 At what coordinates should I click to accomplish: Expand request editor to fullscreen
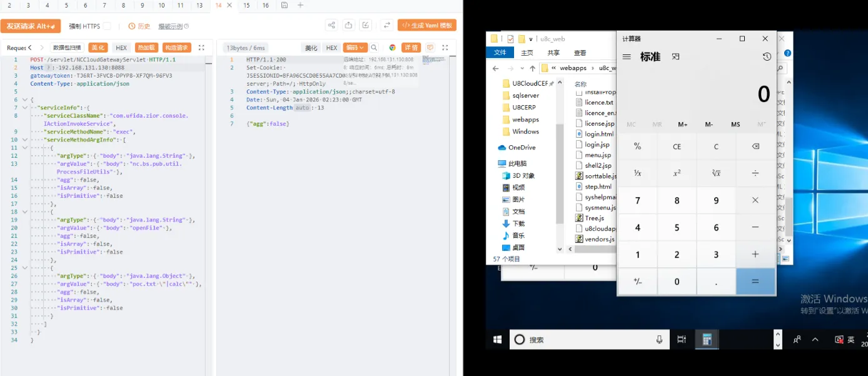(x=201, y=48)
